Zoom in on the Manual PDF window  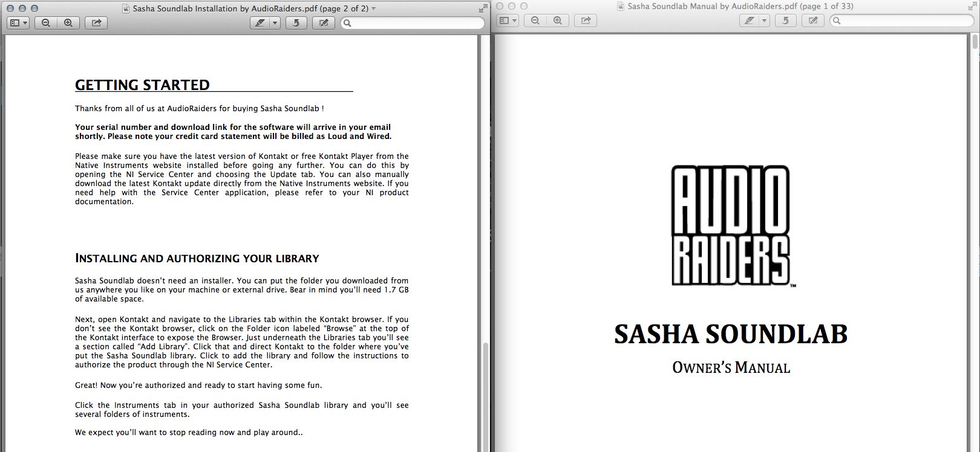[x=557, y=21]
